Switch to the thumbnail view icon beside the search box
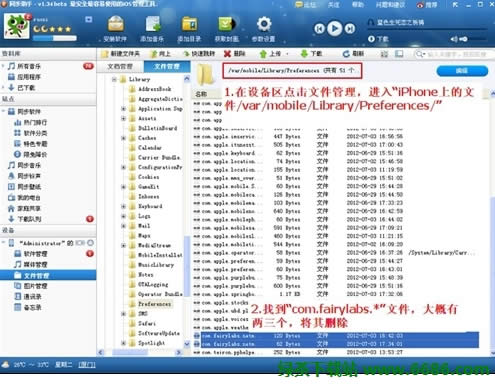The height and width of the screenshot is (385, 495). click(x=399, y=54)
